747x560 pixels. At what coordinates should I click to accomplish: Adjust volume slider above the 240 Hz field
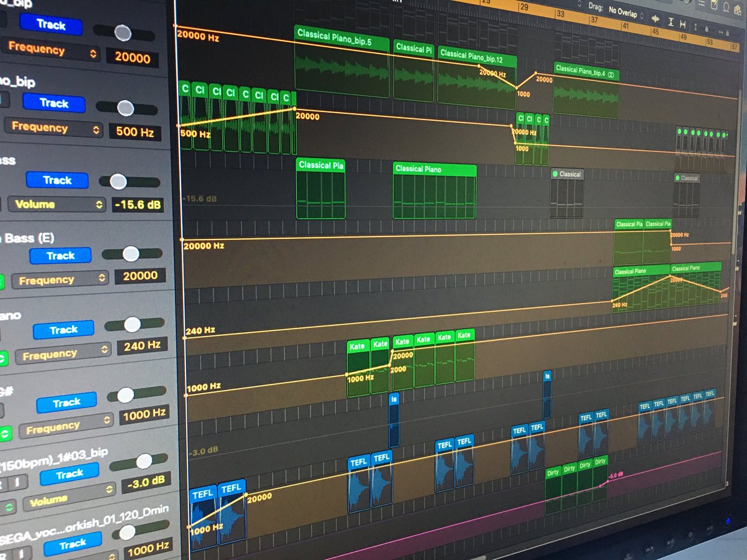[134, 324]
